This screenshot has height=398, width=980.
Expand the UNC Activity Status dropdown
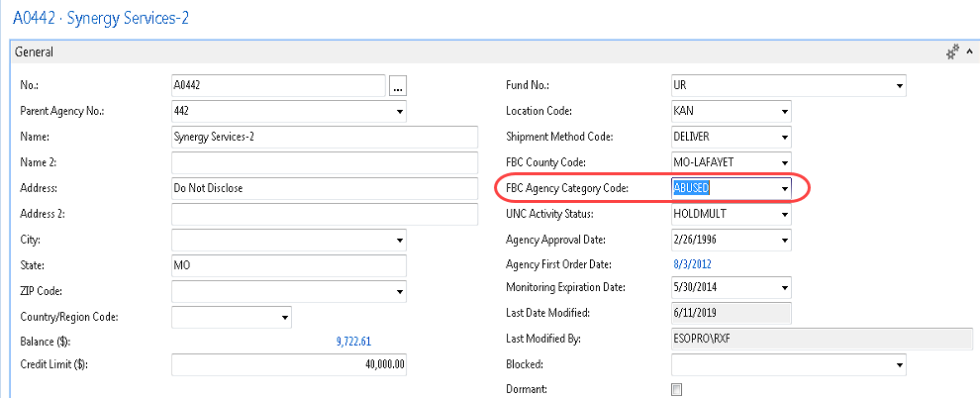(x=784, y=214)
